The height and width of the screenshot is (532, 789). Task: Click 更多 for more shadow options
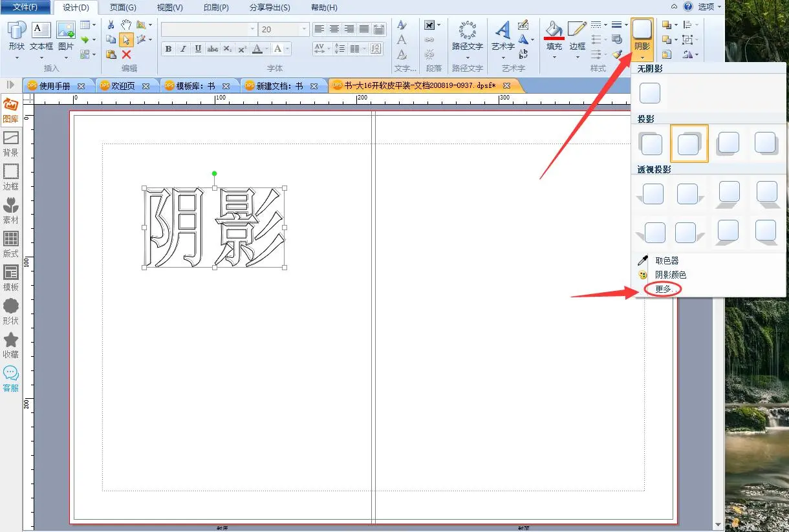[664, 289]
